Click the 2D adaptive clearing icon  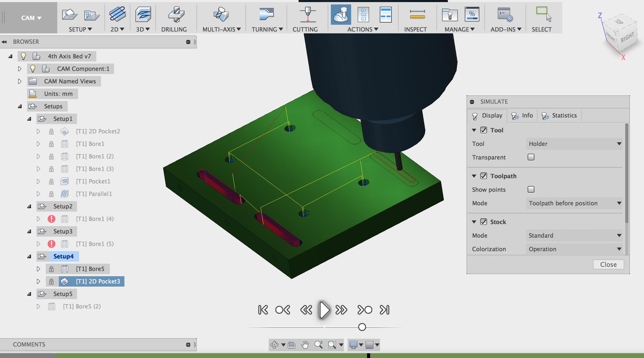[117, 14]
